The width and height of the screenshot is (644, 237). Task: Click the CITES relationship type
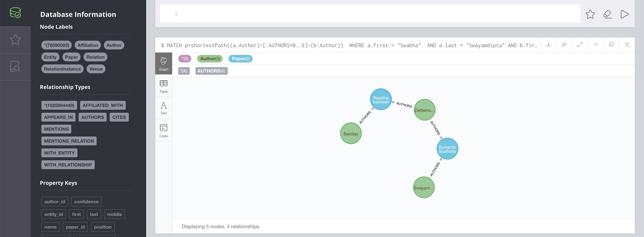[x=119, y=117]
